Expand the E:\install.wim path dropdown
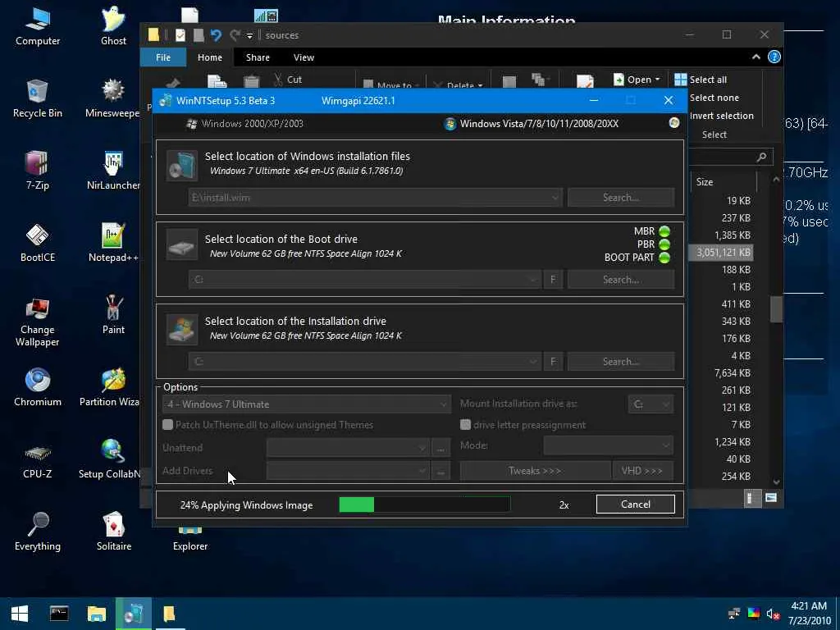 555,198
